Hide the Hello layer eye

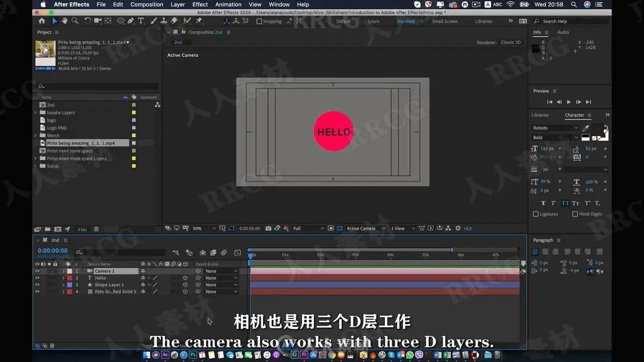(x=37, y=278)
